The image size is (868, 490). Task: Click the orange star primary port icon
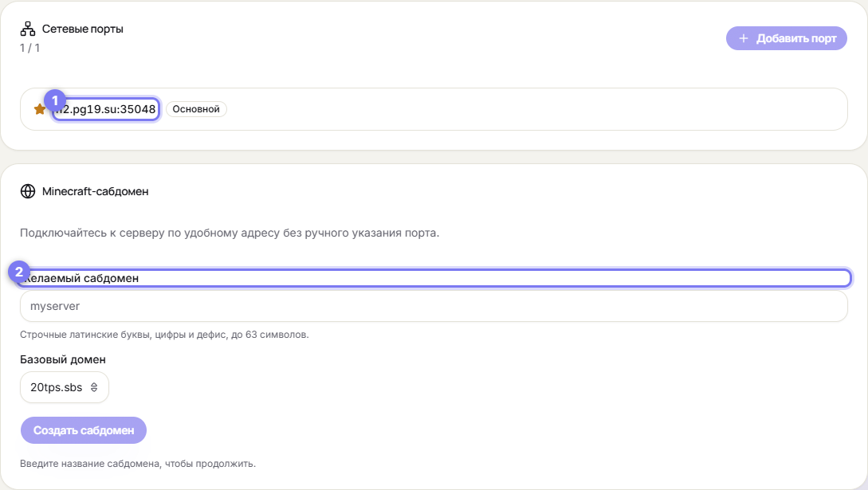[39, 109]
